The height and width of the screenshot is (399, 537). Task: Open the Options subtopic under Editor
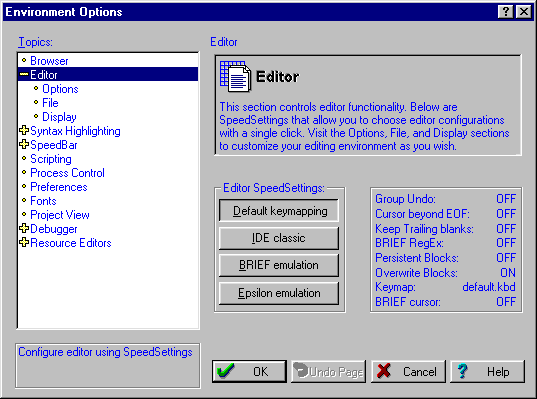coord(60,89)
